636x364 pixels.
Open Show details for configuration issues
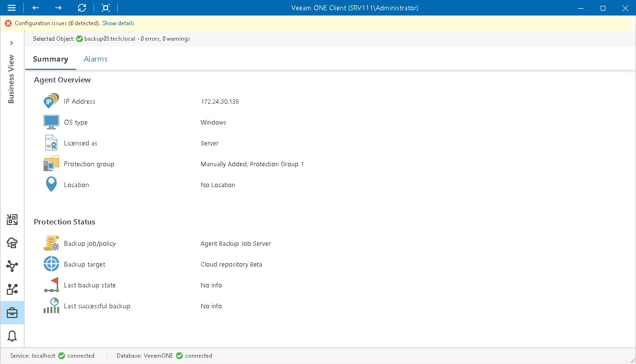(x=118, y=23)
